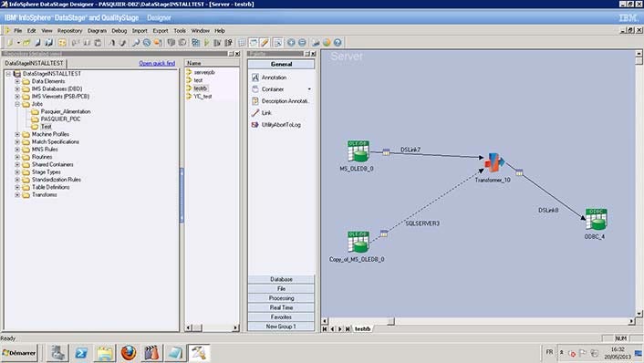
Task: Click the Démarrer start button
Action: point(19,353)
